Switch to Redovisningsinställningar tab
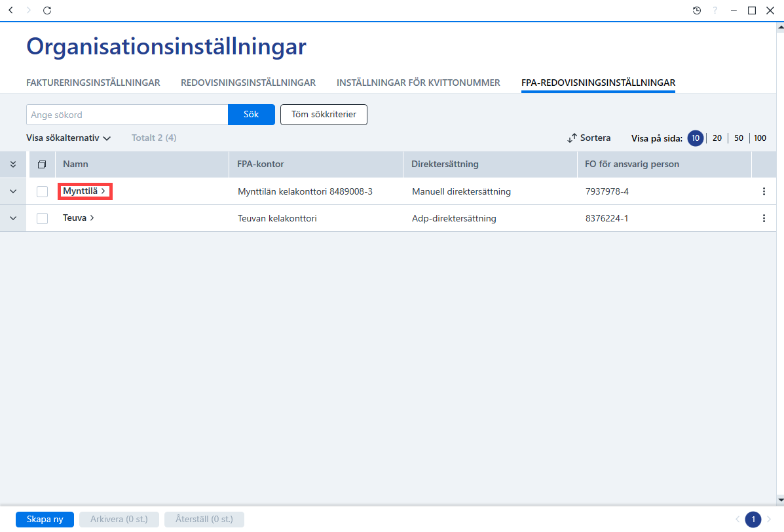Image resolution: width=784 pixels, height=532 pixels. 248,83
